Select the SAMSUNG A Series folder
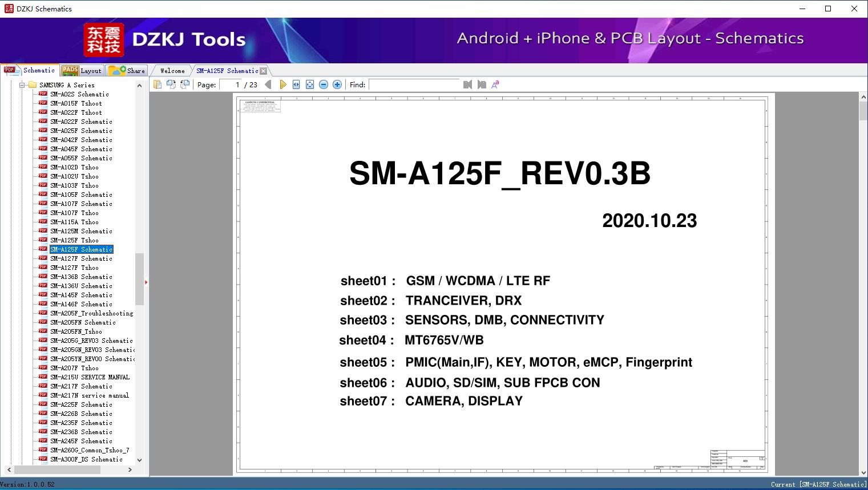 point(67,85)
